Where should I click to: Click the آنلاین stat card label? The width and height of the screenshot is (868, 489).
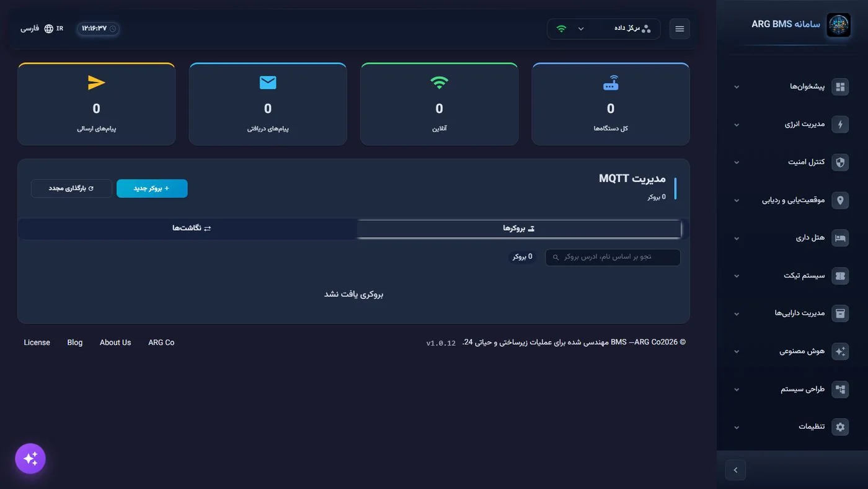439,128
